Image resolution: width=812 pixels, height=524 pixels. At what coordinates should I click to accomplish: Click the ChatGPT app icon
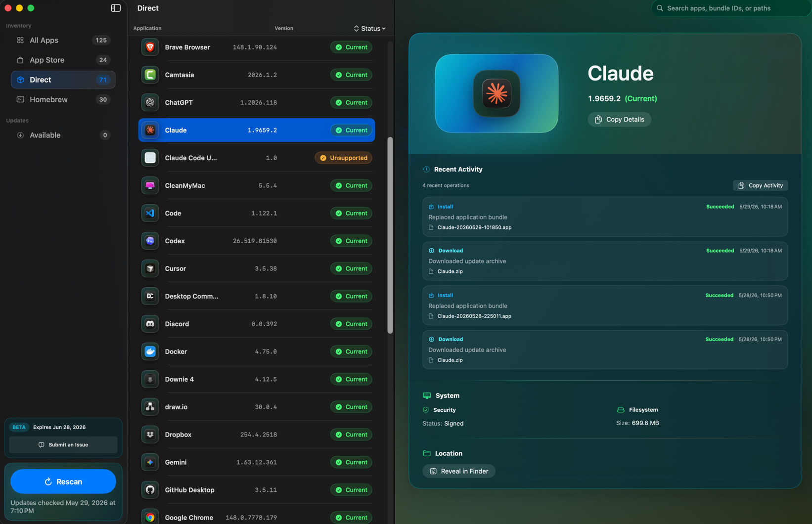tap(150, 102)
